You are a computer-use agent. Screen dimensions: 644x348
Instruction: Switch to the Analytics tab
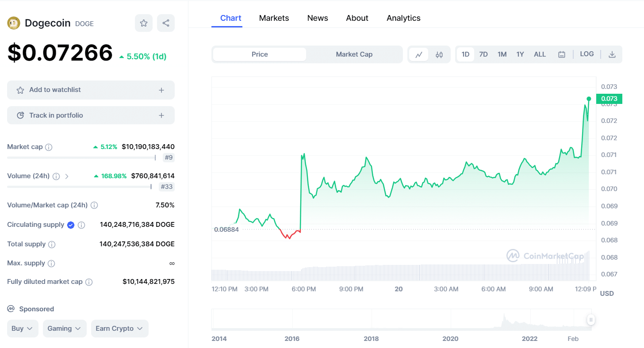[x=403, y=18]
